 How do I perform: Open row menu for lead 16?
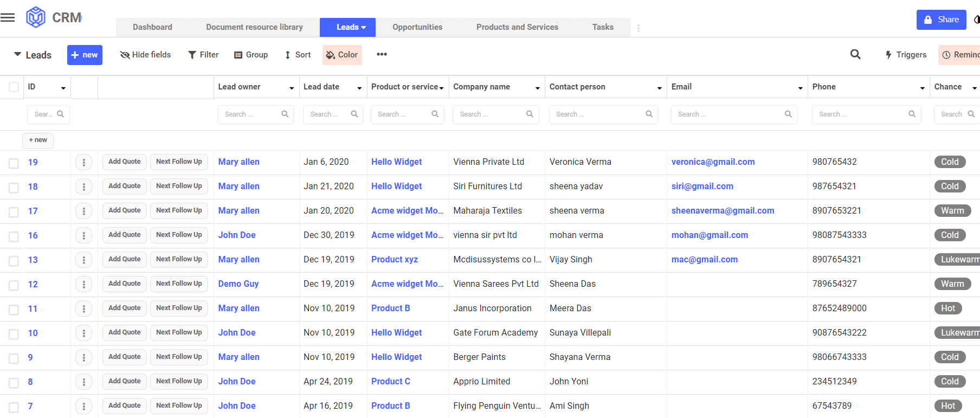pyautogui.click(x=83, y=235)
